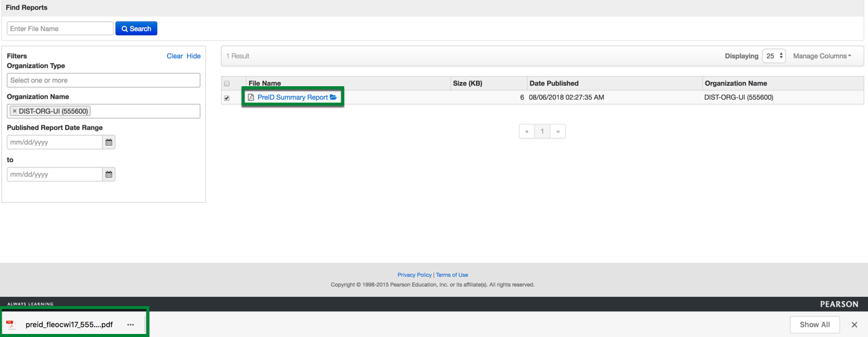Open calendar picker for the 'to' date
The image size is (868, 337).
click(x=109, y=174)
